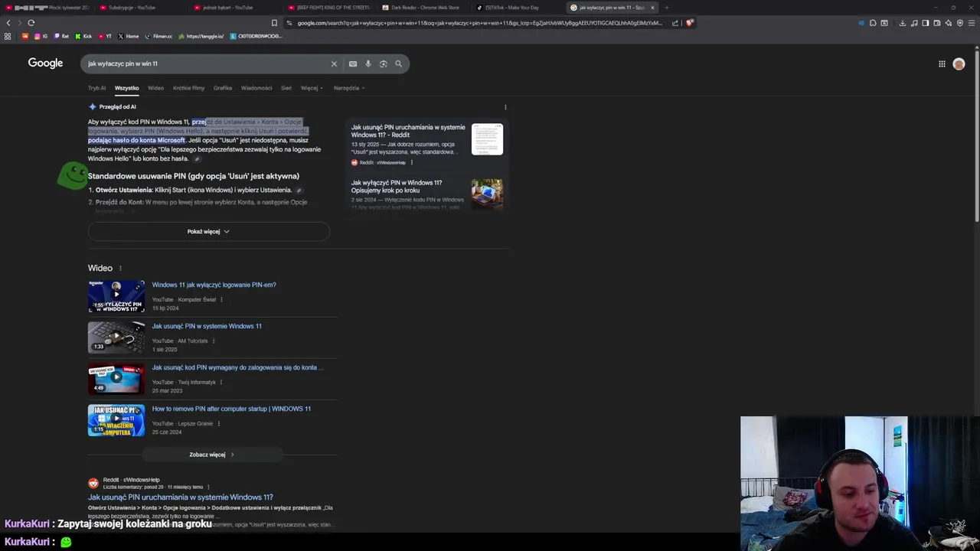Go back using the browser back arrow
Image resolution: width=980 pixels, height=551 pixels.
(8, 23)
